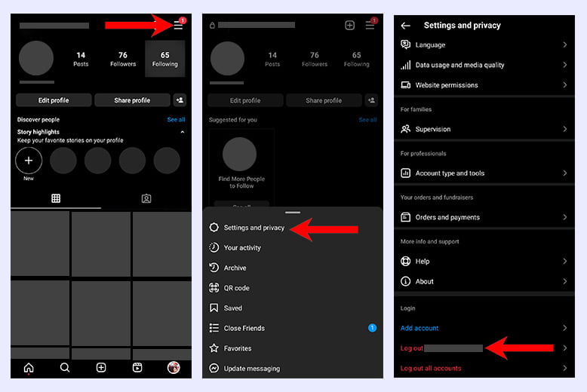Open the Archive menu entry

point(235,268)
